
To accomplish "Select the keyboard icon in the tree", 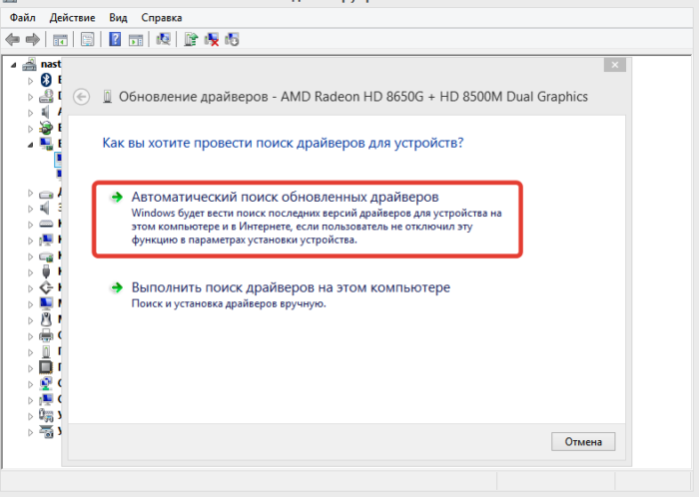I will point(46,224).
